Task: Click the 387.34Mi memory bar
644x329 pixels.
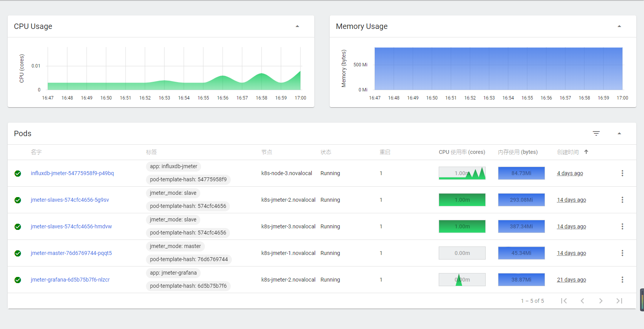Action: coord(522,226)
